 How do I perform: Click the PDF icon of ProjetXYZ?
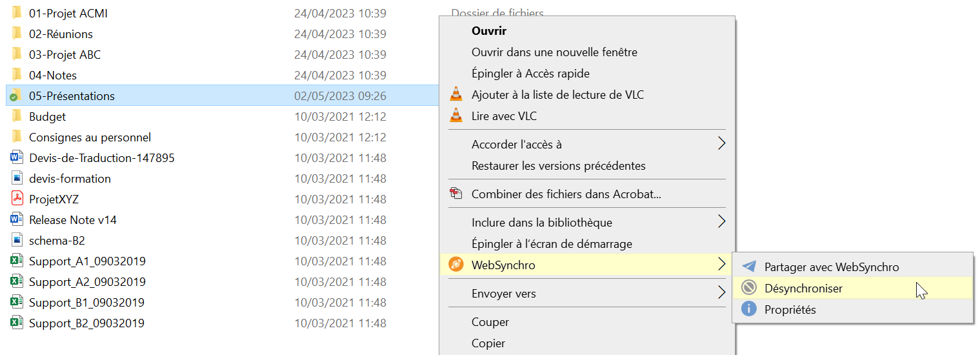tap(17, 199)
